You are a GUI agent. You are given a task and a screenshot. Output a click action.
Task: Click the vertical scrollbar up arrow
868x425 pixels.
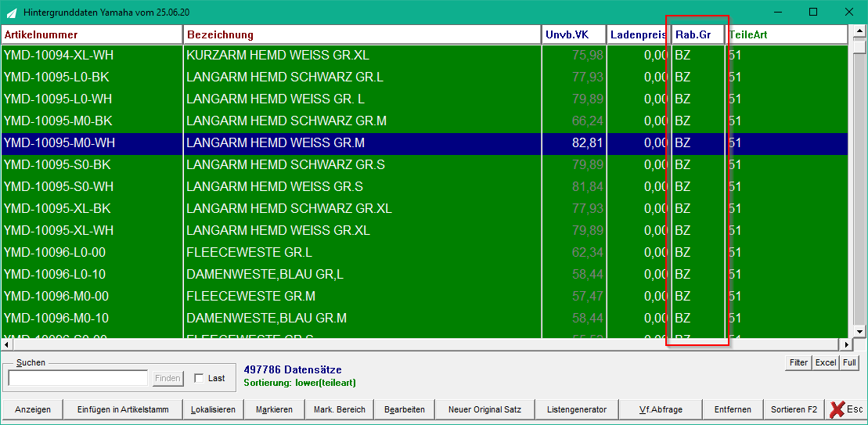(x=859, y=32)
